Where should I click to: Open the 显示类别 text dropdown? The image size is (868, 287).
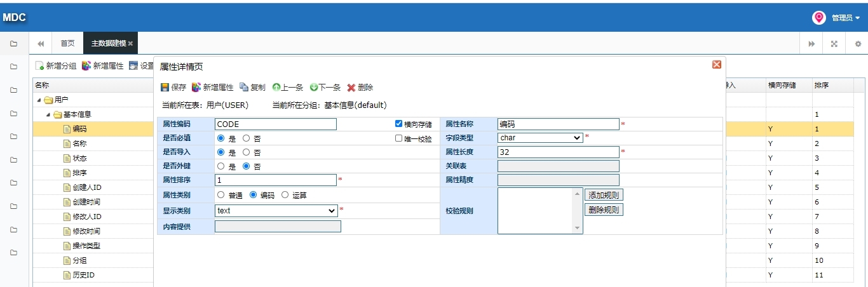276,210
